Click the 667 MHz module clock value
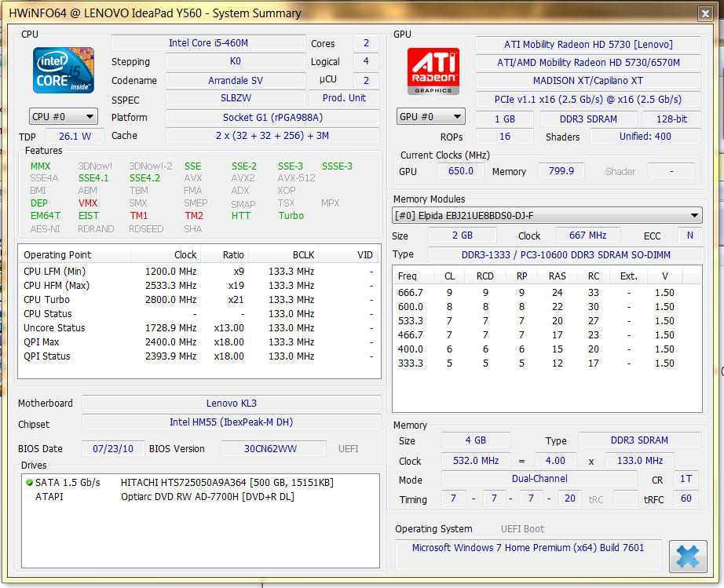 click(588, 236)
